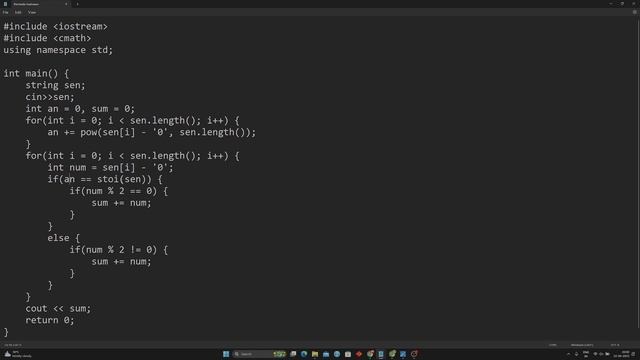Click the 'int an = 0, sum = 0;' line
This screenshot has height=360, width=640.
point(80,109)
